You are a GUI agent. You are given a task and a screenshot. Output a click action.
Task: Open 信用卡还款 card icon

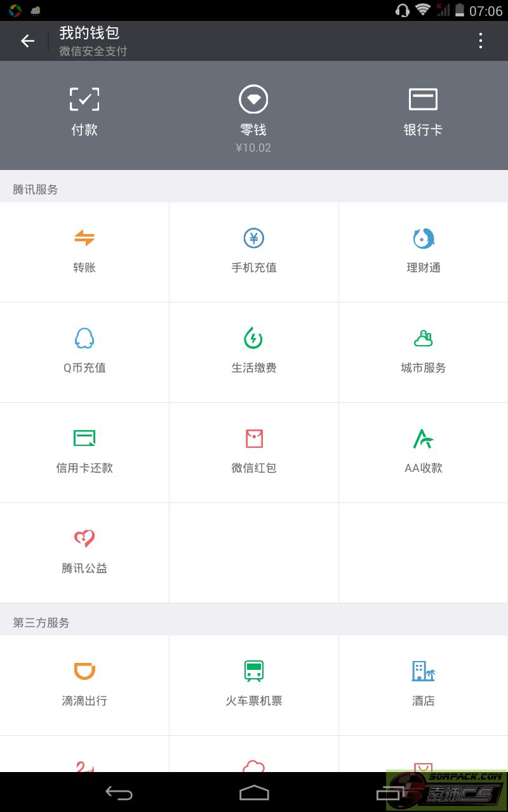click(x=84, y=438)
